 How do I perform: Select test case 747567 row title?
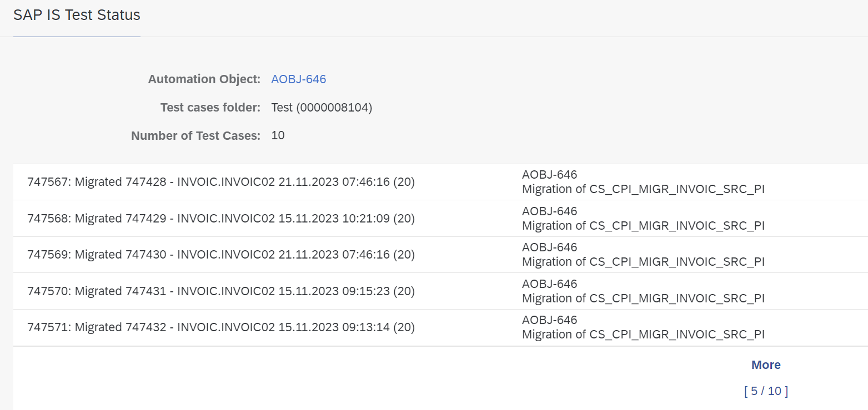pos(221,182)
